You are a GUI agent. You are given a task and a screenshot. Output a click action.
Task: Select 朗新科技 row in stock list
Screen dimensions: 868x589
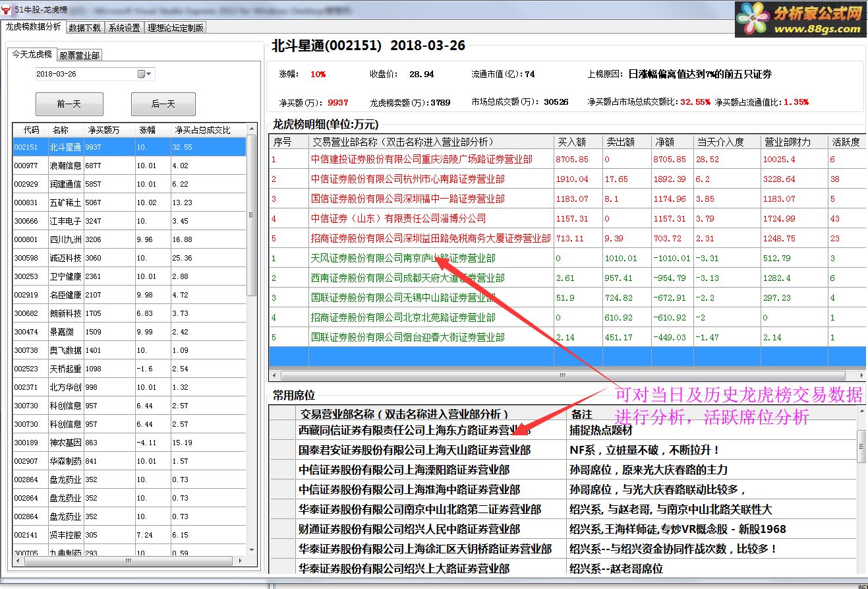129,313
